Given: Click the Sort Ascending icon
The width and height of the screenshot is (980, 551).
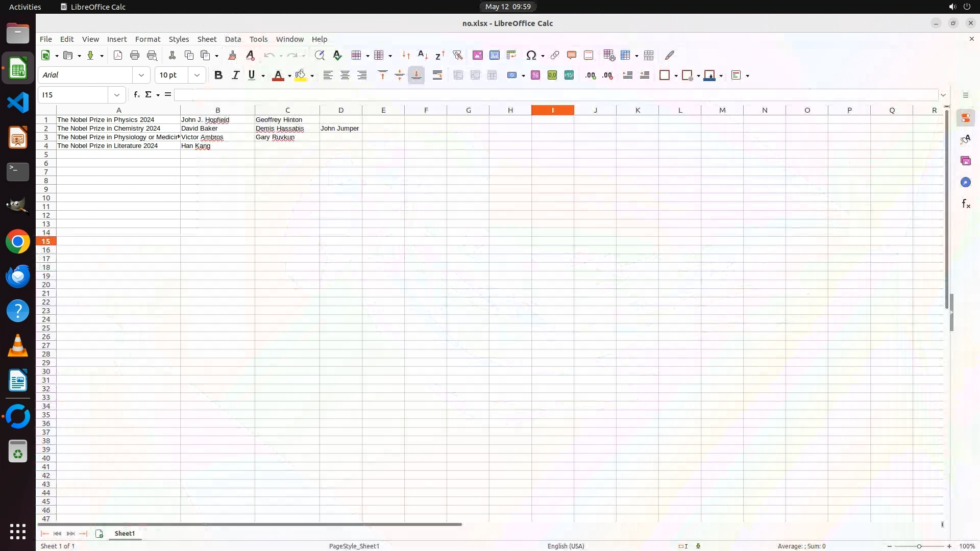Looking at the screenshot, I should pos(423,55).
